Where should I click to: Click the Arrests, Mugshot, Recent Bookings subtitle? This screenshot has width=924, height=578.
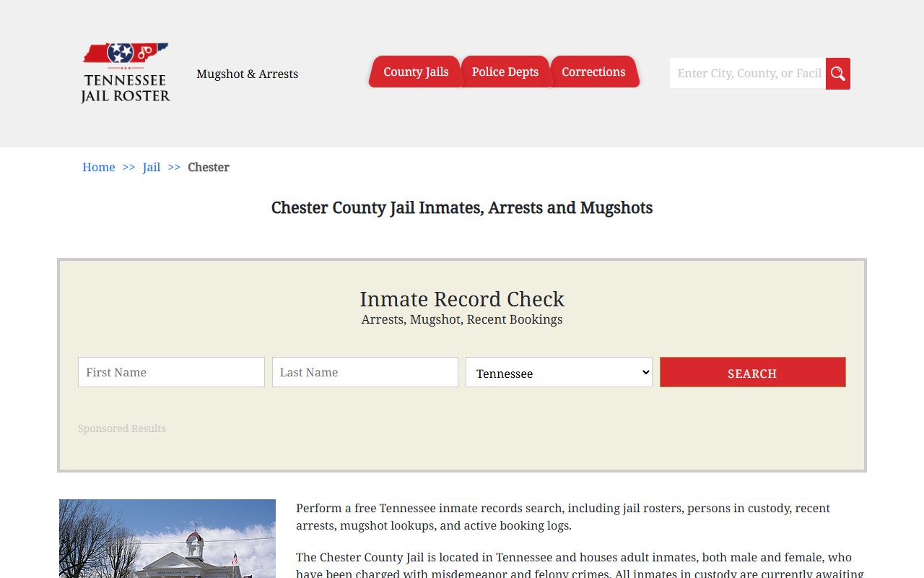pos(462,319)
